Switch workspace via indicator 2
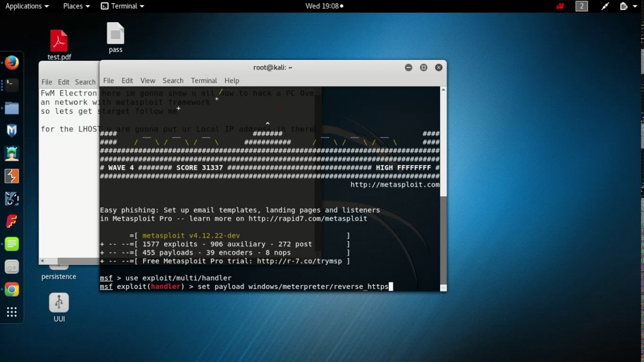Screen dimensions: 644x362 tap(582, 6)
